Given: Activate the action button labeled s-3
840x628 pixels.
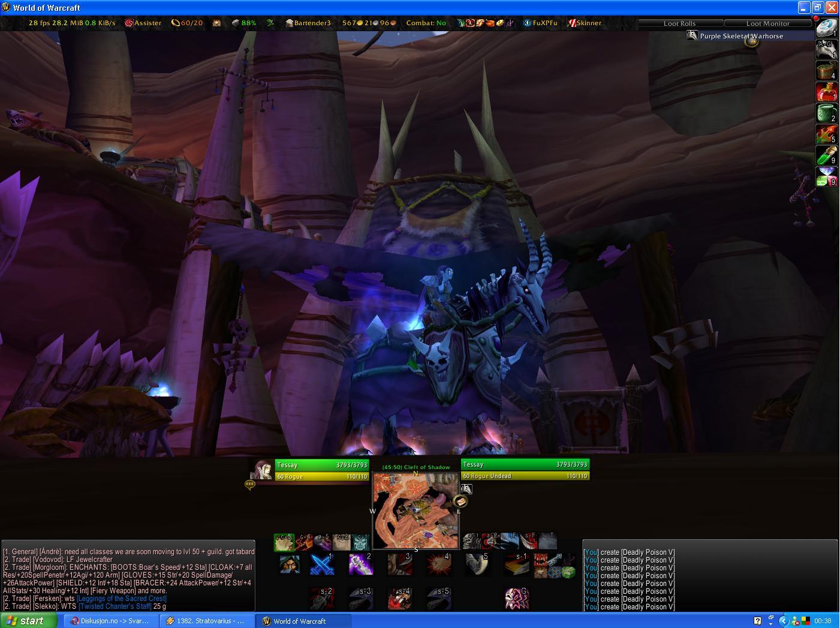Looking at the screenshot, I should pos(360,599).
